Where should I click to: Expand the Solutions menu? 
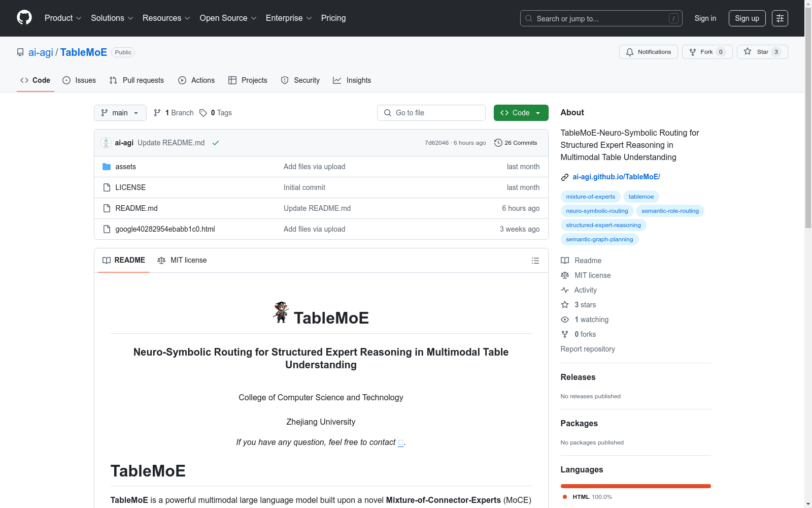112,18
